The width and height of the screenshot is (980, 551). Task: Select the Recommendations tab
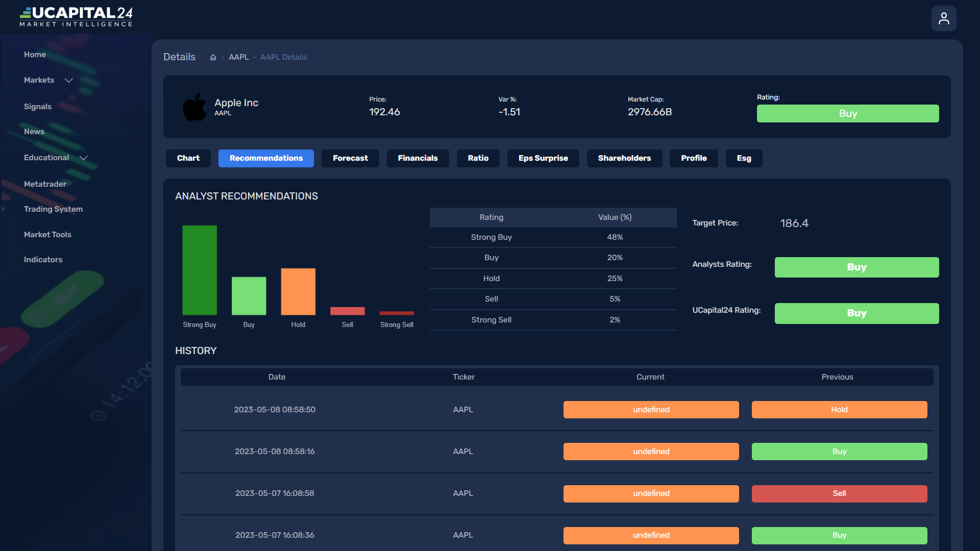click(266, 158)
